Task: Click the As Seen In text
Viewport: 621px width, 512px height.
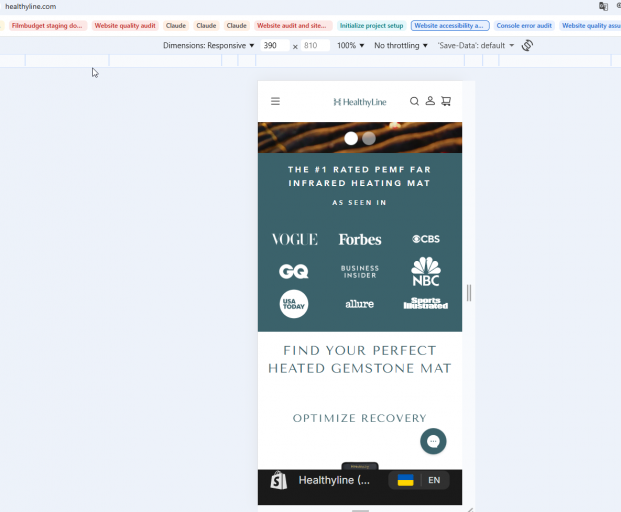Action: pyautogui.click(x=359, y=203)
